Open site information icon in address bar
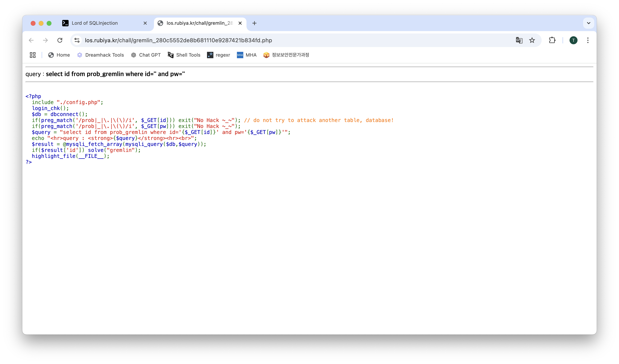The width and height of the screenshot is (619, 364). (x=77, y=40)
